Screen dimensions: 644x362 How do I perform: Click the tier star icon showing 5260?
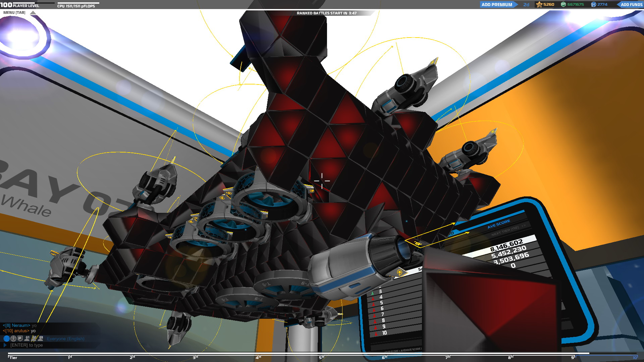pyautogui.click(x=539, y=4)
